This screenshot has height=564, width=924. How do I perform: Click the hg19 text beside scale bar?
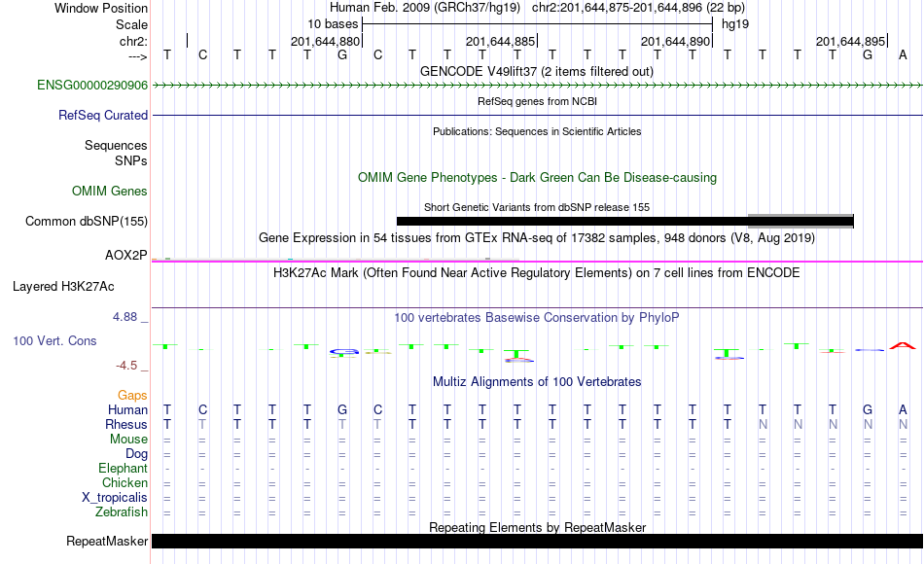735,24
